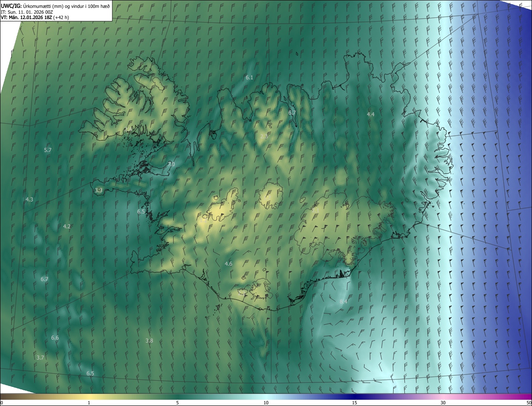Click the 50 label on the colour scale
Viewport: 532px width, 406px height.
529,403
